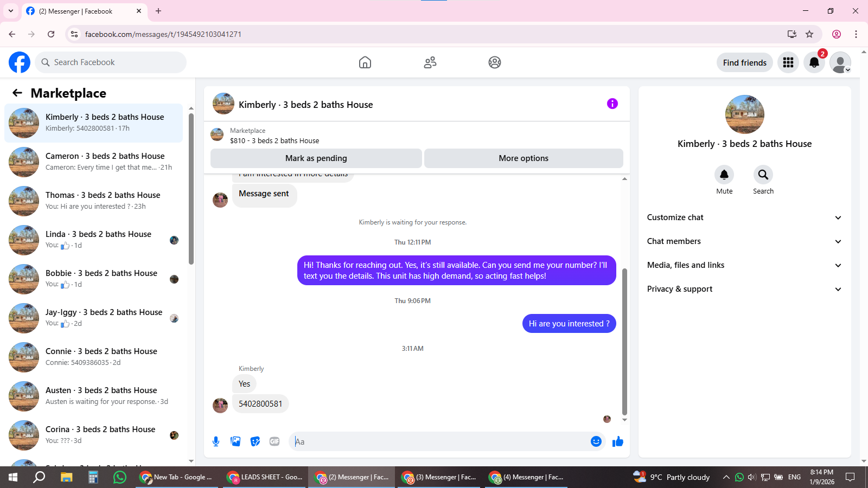The image size is (868, 488).
Task: Click the chat messages scrollbar
Action: 624,342
